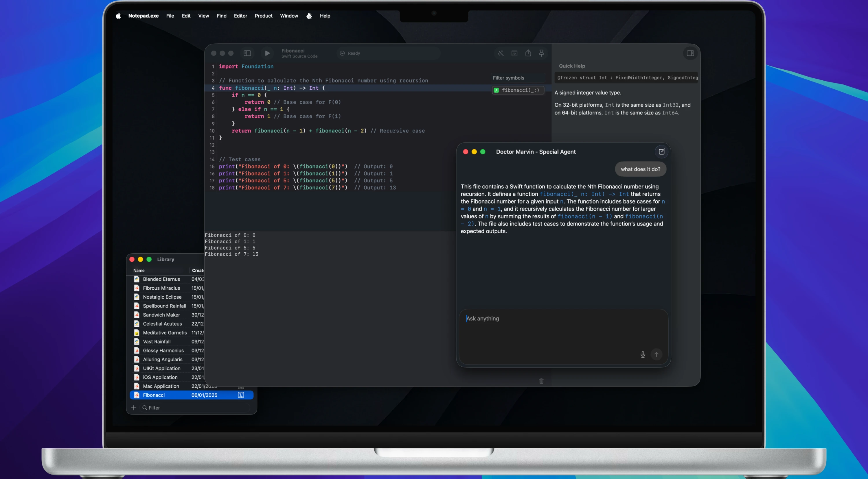Open the Window menu
Image resolution: width=868 pixels, height=479 pixels.
(289, 16)
